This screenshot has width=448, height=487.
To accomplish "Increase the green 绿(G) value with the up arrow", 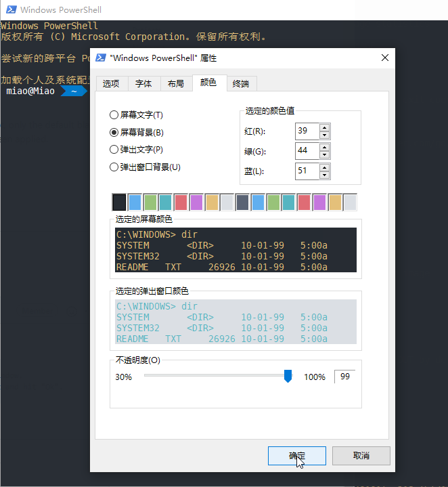I will tap(325, 148).
